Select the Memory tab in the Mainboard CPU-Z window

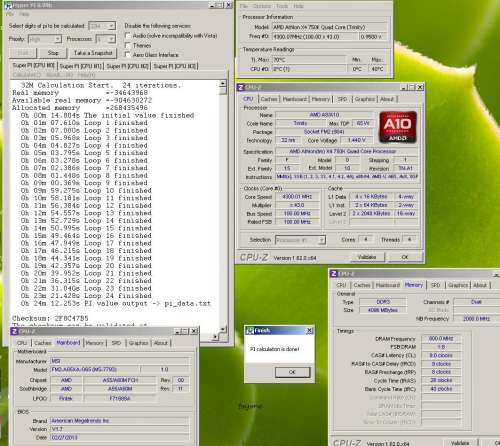tap(94, 343)
